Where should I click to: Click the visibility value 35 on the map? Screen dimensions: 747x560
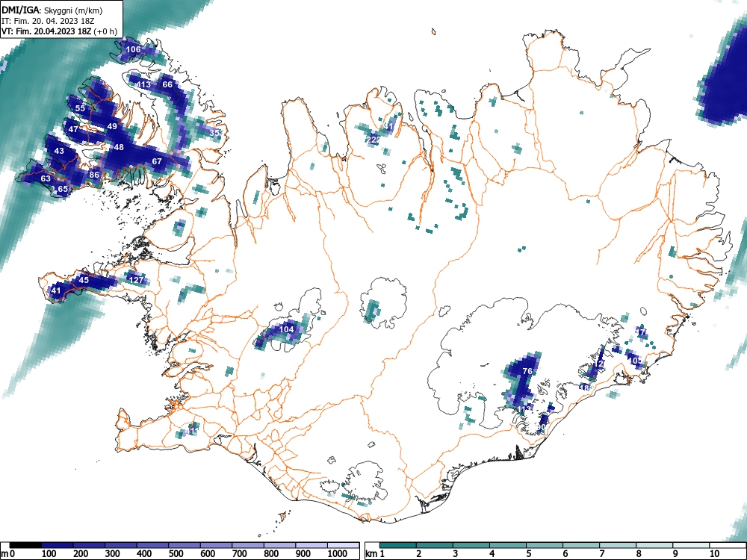tap(215, 133)
